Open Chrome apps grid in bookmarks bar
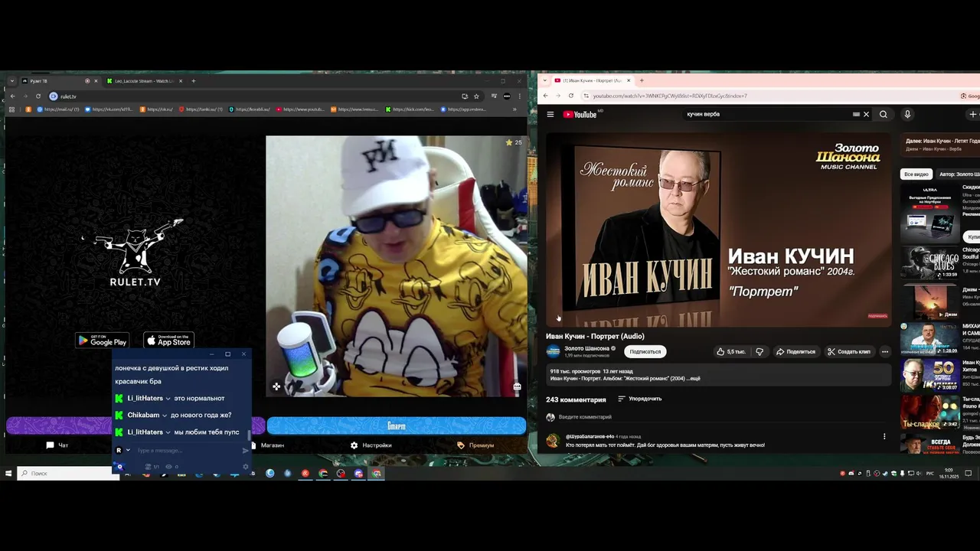980x551 pixels. point(11,109)
